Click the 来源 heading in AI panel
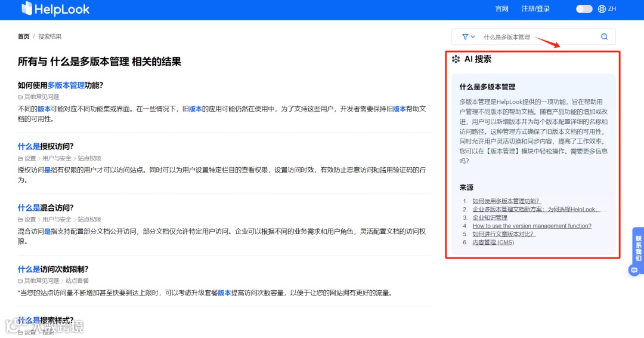The width and height of the screenshot is (644, 338). click(466, 188)
